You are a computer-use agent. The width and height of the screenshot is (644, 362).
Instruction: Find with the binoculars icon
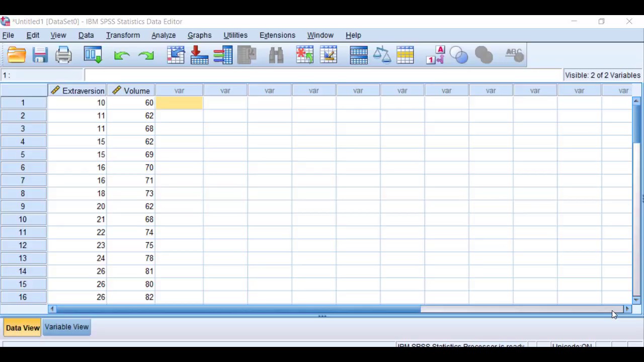(x=276, y=55)
